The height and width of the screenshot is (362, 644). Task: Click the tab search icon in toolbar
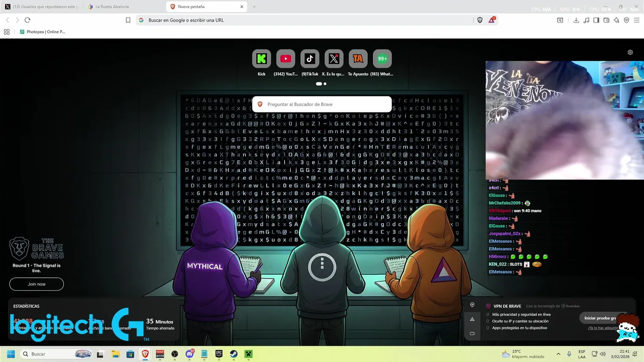(560, 20)
